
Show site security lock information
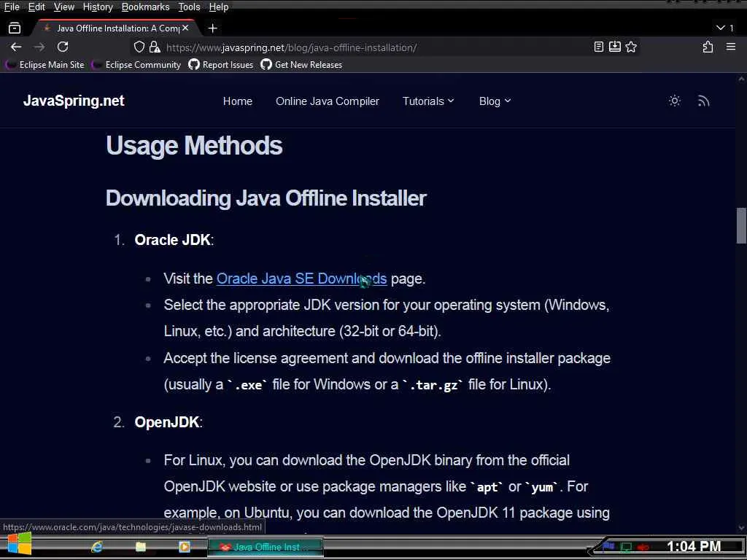click(x=155, y=47)
